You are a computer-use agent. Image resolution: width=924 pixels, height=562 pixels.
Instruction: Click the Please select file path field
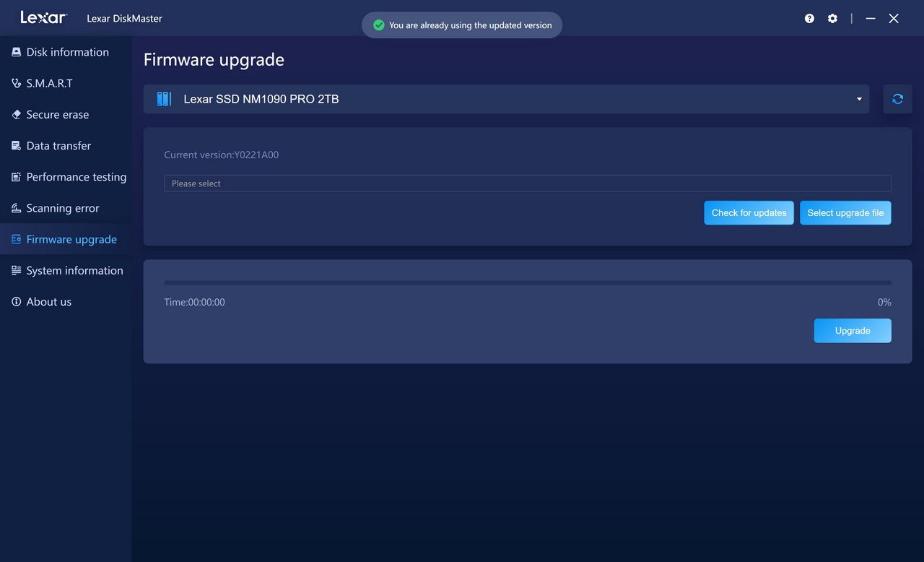pyautogui.click(x=527, y=183)
